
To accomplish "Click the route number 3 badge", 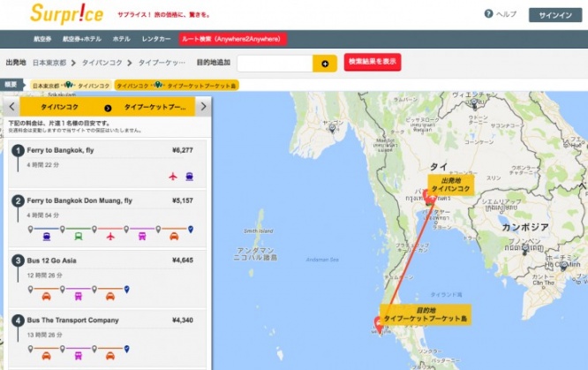I will 18,261.
